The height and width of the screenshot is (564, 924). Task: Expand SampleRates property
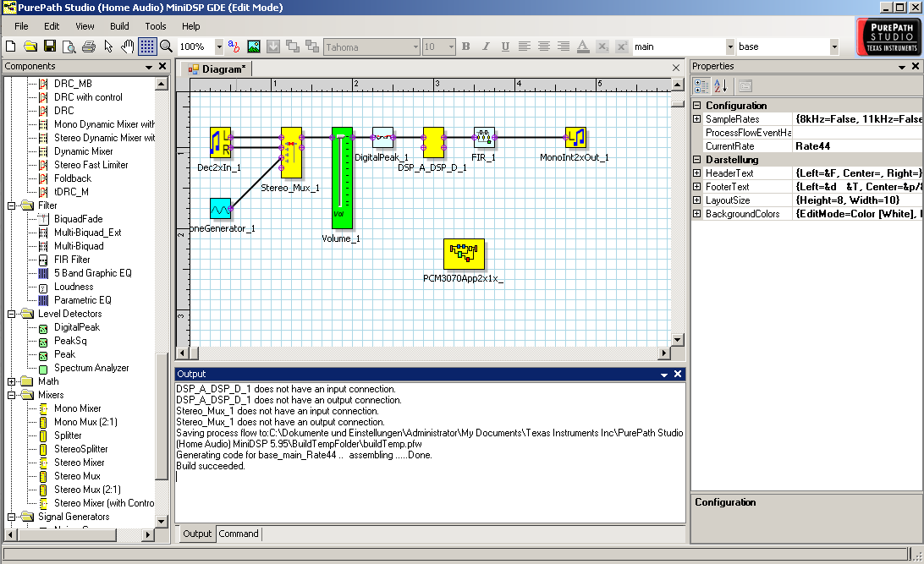pyautogui.click(x=696, y=119)
